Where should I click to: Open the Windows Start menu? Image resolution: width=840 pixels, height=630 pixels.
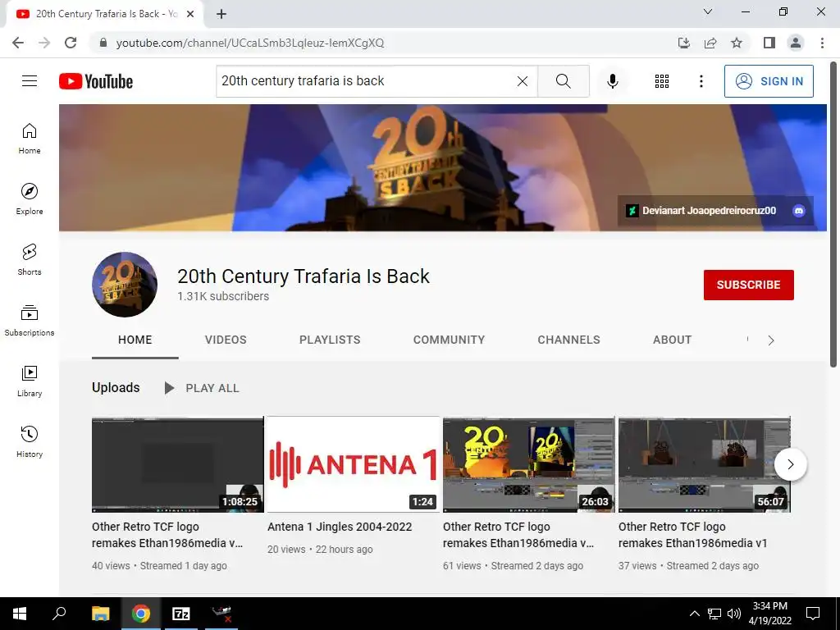[x=20, y=614]
